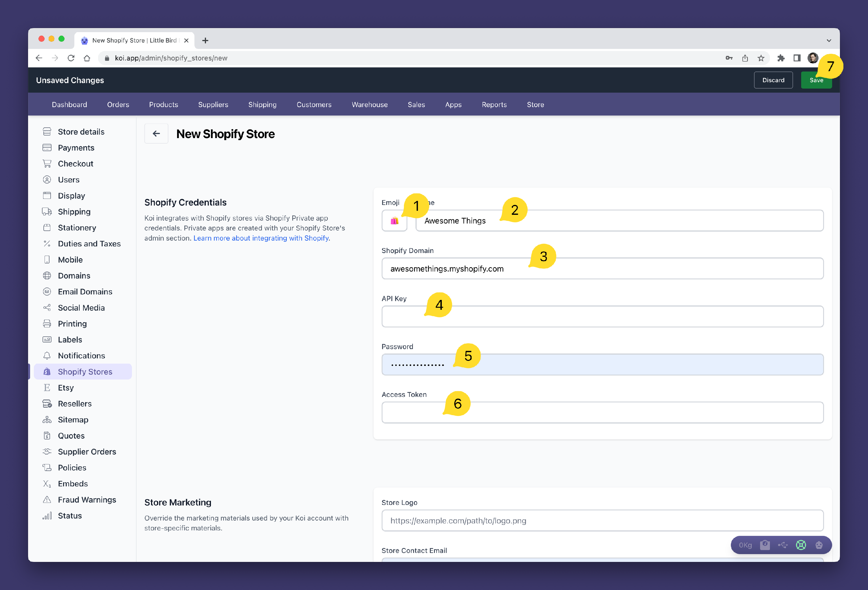The image size is (868, 590).
Task: Open Fraud Warnings settings in sidebar
Action: coord(87,500)
